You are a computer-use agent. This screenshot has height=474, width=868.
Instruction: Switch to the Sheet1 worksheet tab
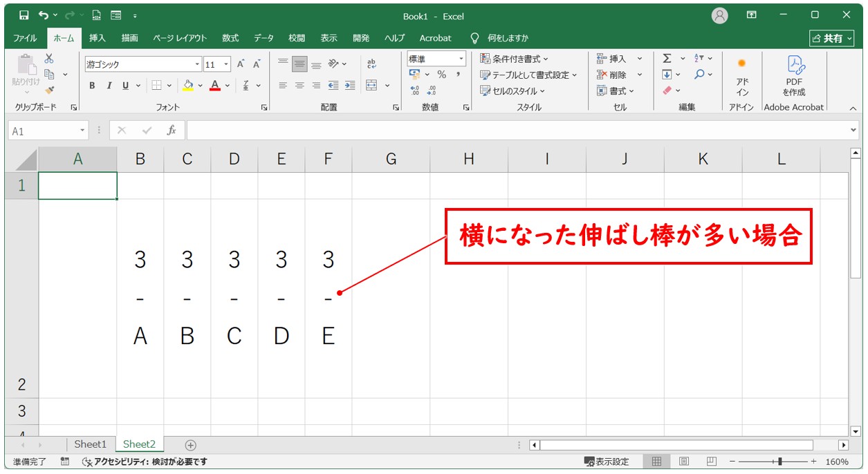(91, 444)
